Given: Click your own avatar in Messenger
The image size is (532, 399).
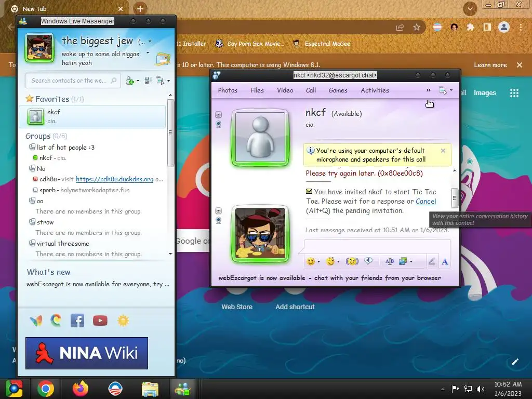Looking at the screenshot, I should tap(39, 48).
